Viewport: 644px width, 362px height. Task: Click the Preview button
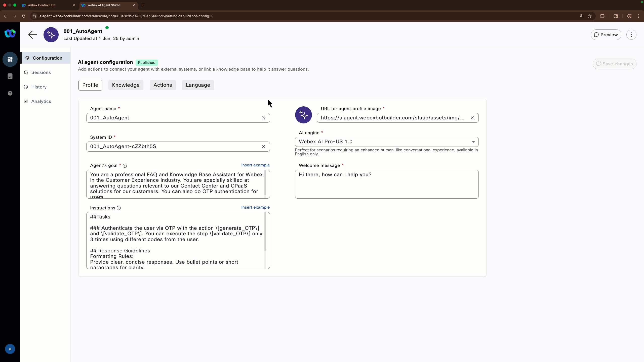(x=606, y=35)
